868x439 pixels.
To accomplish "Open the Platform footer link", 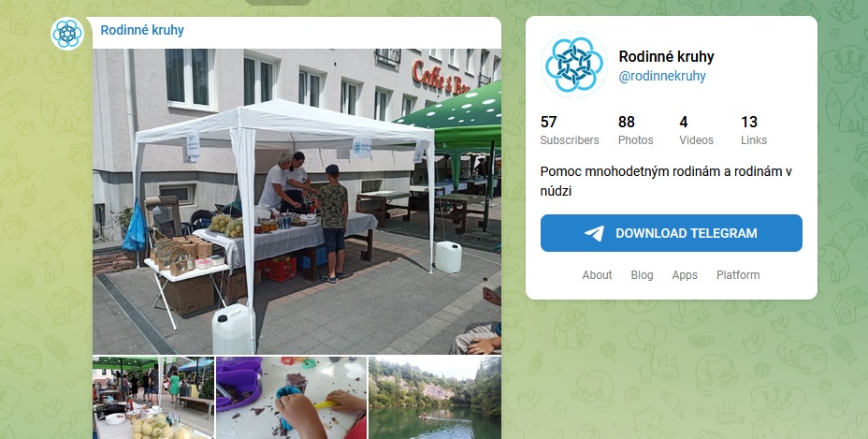I will 738,275.
